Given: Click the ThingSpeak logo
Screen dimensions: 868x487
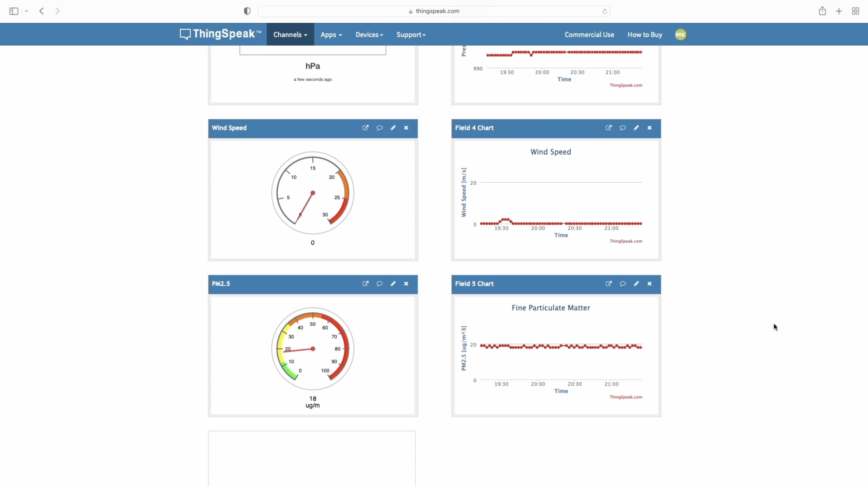Looking at the screenshot, I should 220,34.
